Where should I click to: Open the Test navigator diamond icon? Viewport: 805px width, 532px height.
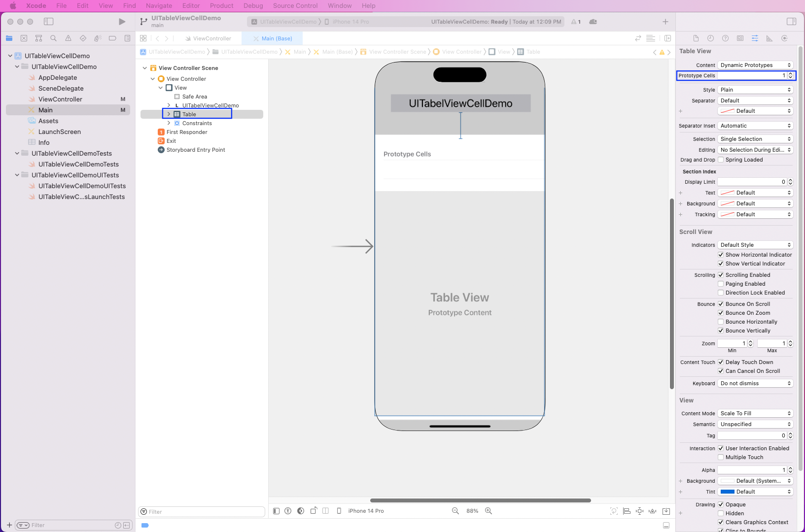(83, 38)
